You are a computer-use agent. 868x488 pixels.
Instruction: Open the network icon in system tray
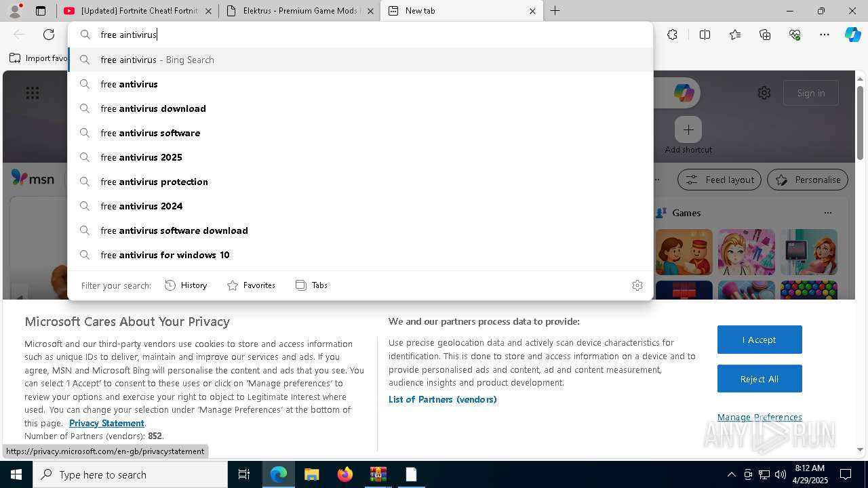(764, 474)
